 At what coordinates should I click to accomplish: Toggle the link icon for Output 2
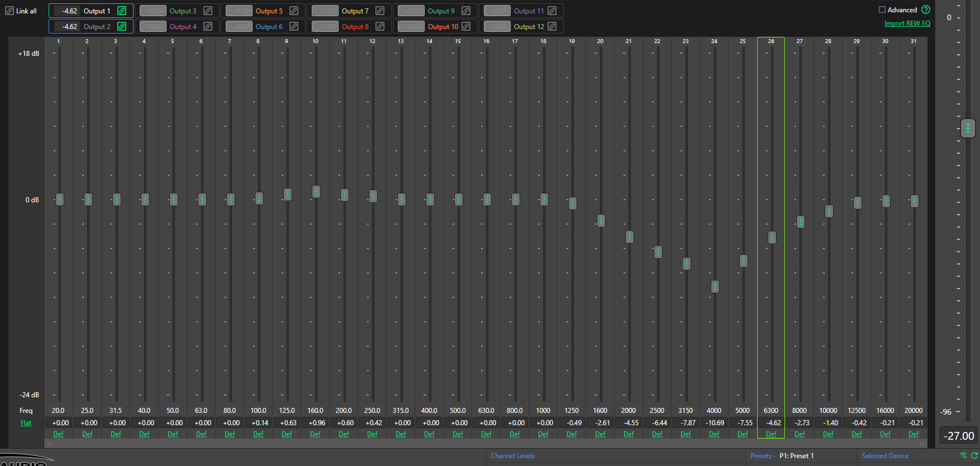coord(122,26)
